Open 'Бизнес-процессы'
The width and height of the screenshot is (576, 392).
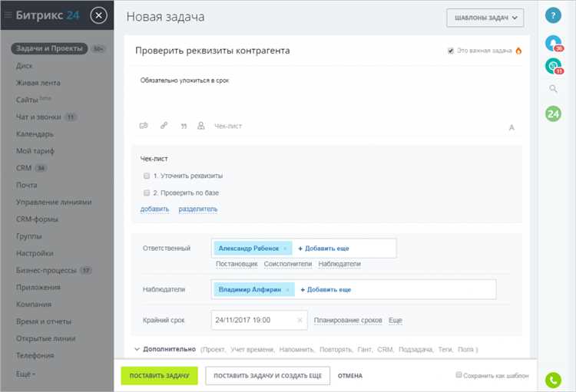tap(46, 270)
